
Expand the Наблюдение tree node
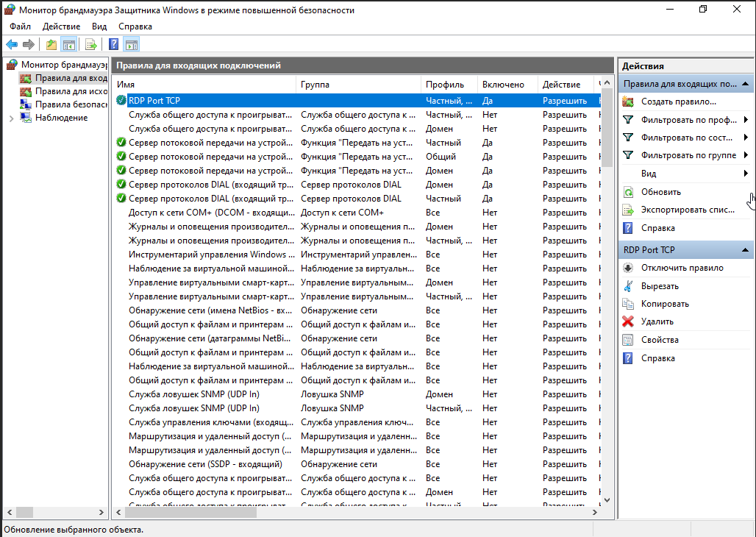11,118
